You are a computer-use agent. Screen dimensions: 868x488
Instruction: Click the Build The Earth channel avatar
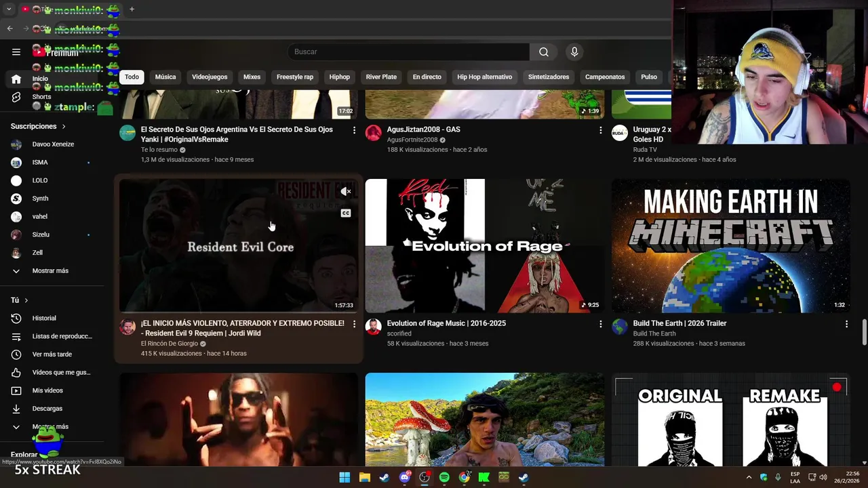[x=620, y=327]
